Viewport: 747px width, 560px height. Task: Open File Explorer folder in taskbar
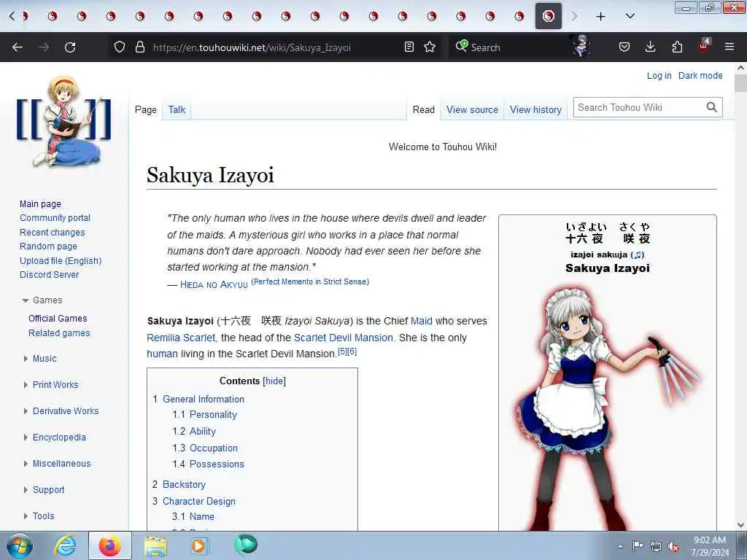(x=155, y=546)
